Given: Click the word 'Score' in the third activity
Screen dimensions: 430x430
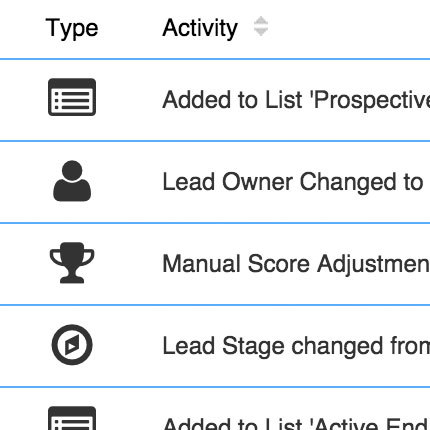Looking at the screenshot, I should point(279,264).
